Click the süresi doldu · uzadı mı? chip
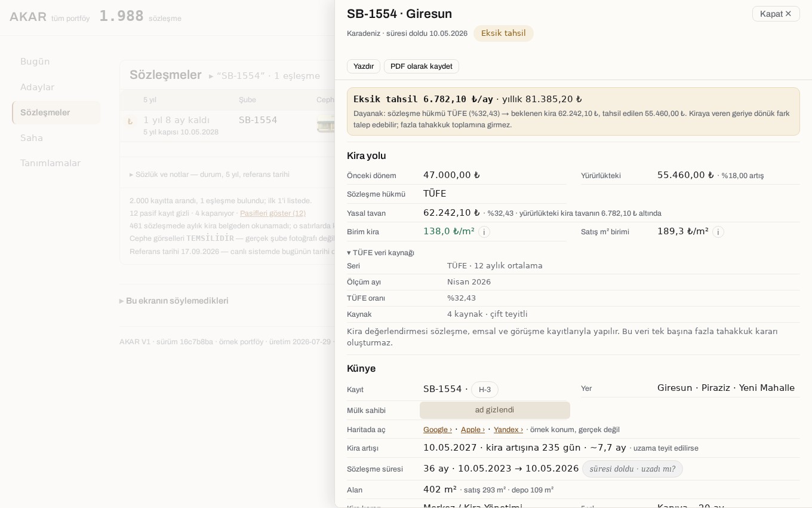 click(x=632, y=469)
